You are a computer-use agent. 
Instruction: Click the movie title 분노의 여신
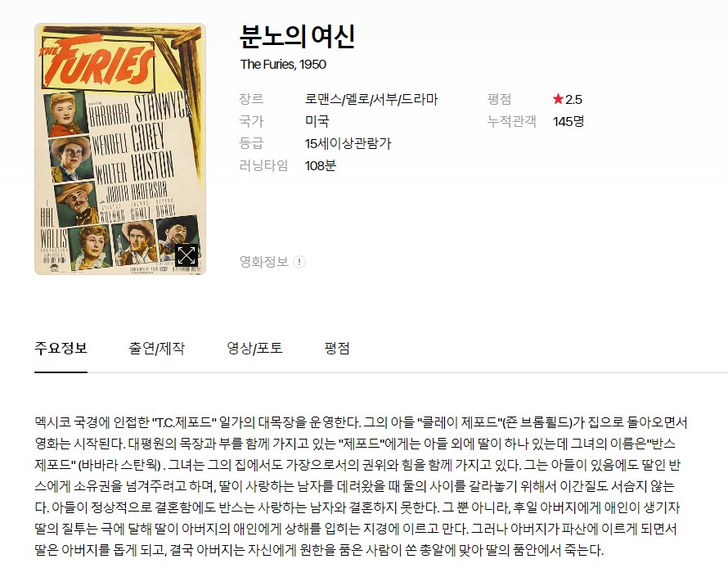298,36
